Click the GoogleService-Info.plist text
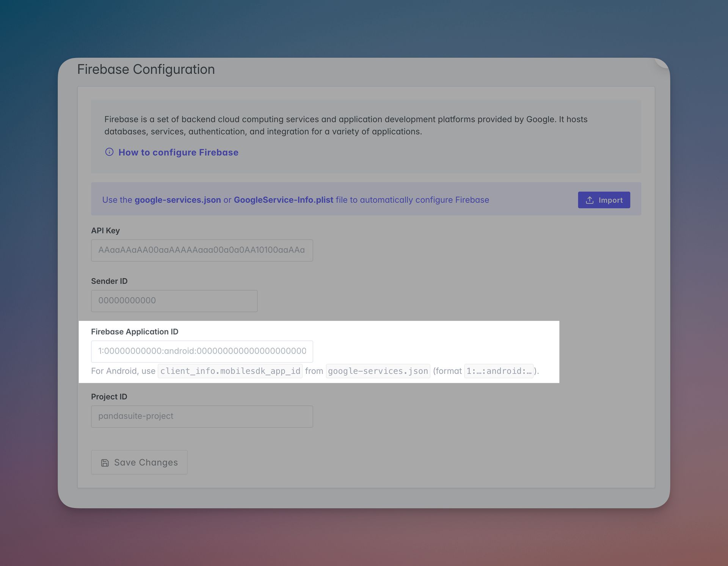 [284, 200]
